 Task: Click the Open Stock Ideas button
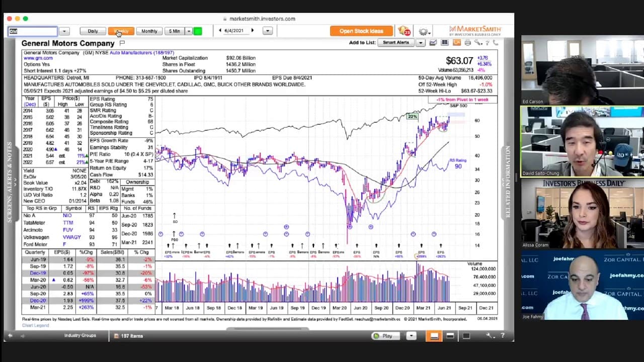361,31
